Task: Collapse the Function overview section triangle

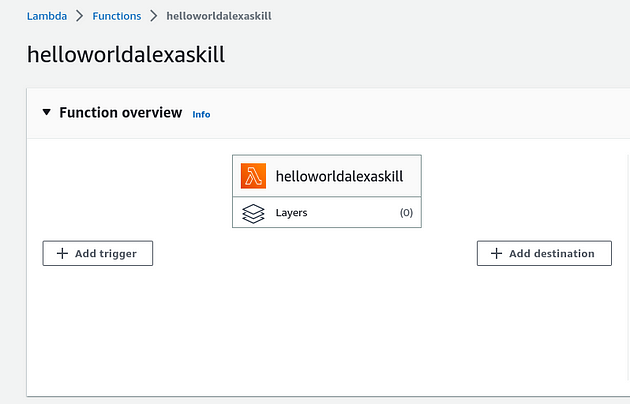Action: click(x=47, y=112)
